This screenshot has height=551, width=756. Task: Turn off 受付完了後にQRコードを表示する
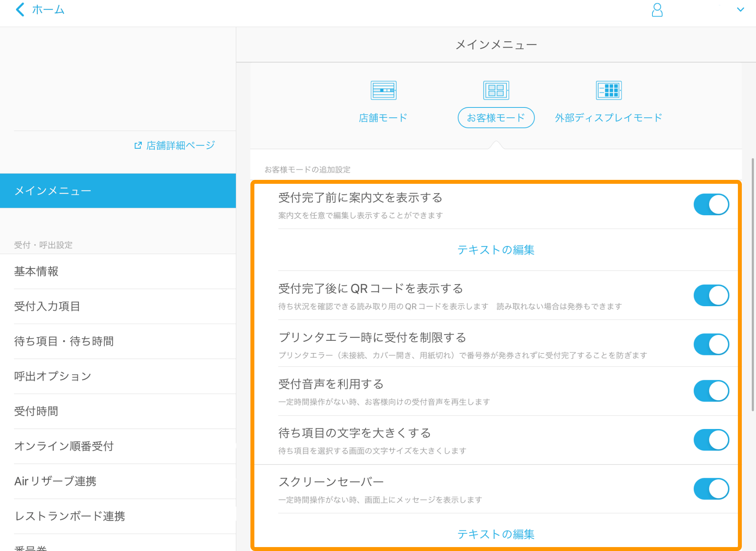tap(711, 295)
